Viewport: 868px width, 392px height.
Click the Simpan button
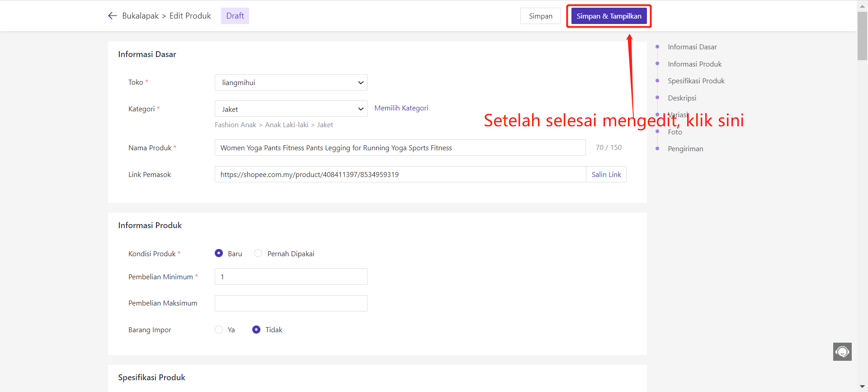tap(540, 16)
